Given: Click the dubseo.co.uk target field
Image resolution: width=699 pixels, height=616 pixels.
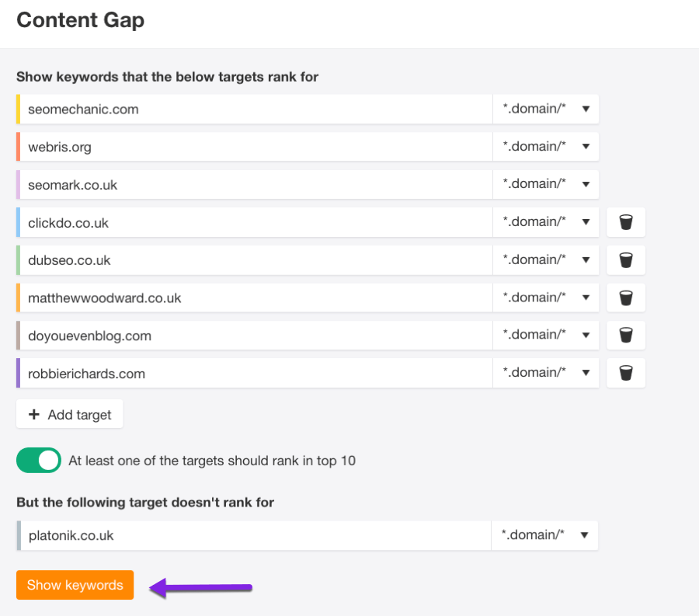Looking at the screenshot, I should [x=256, y=260].
